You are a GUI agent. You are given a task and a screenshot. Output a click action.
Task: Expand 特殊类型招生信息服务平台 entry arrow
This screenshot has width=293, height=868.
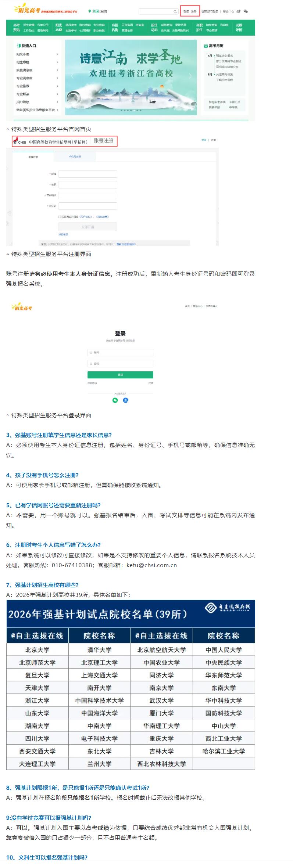[x=57, y=110]
